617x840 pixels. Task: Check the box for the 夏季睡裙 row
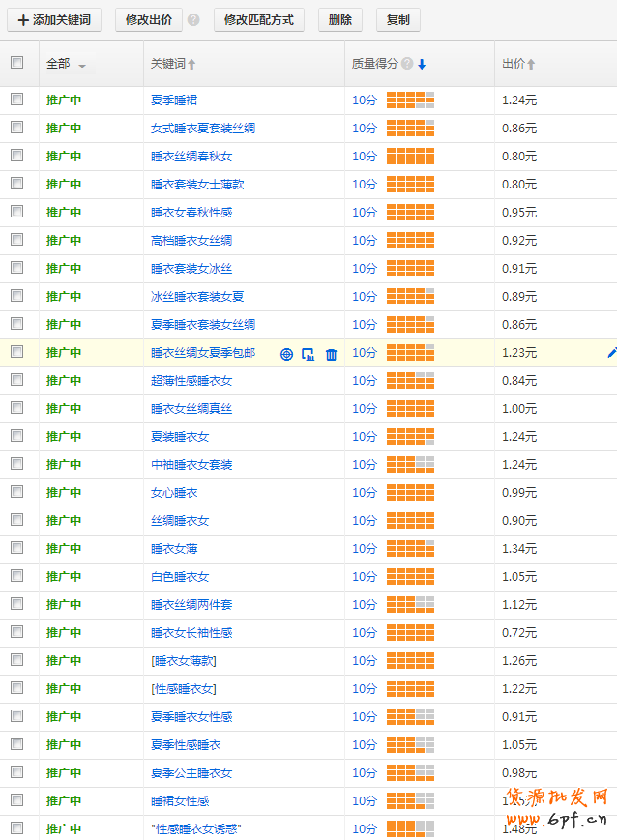pos(16,100)
